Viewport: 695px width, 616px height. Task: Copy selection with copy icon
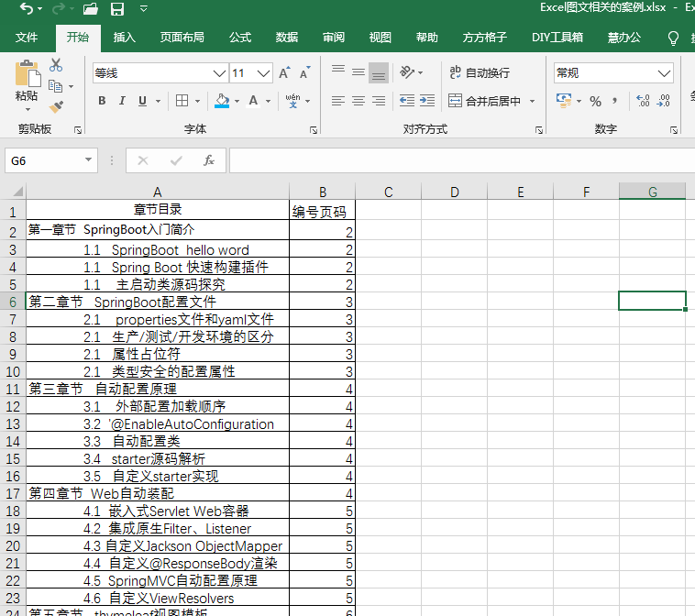[55, 86]
